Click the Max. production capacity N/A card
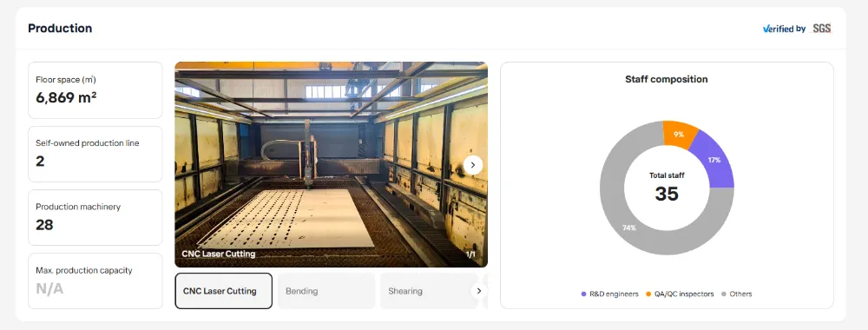868x330 pixels. click(95, 280)
